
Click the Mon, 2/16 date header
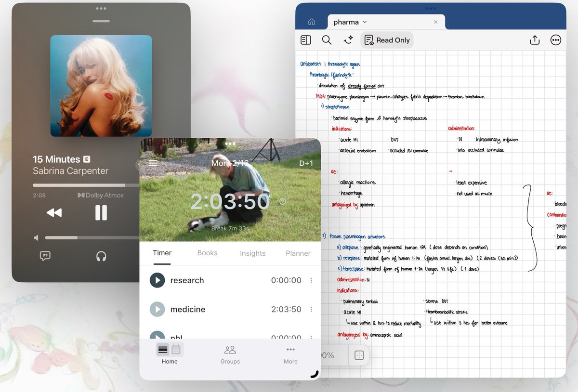pyautogui.click(x=230, y=163)
